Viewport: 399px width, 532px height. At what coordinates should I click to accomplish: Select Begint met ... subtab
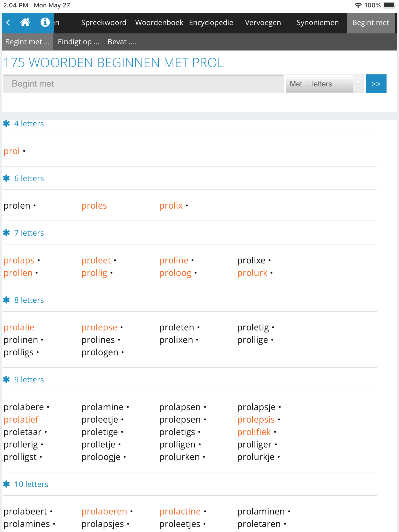27,42
